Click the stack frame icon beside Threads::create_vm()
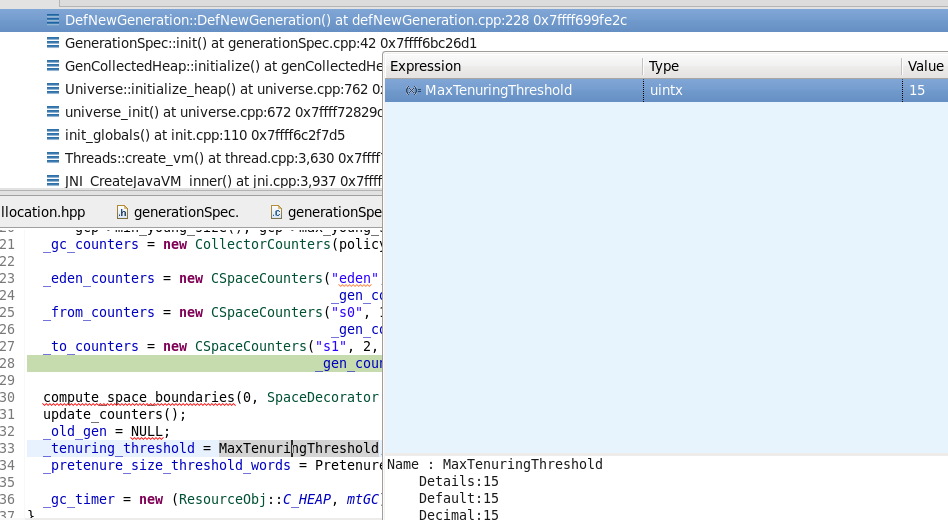 pos(53,157)
